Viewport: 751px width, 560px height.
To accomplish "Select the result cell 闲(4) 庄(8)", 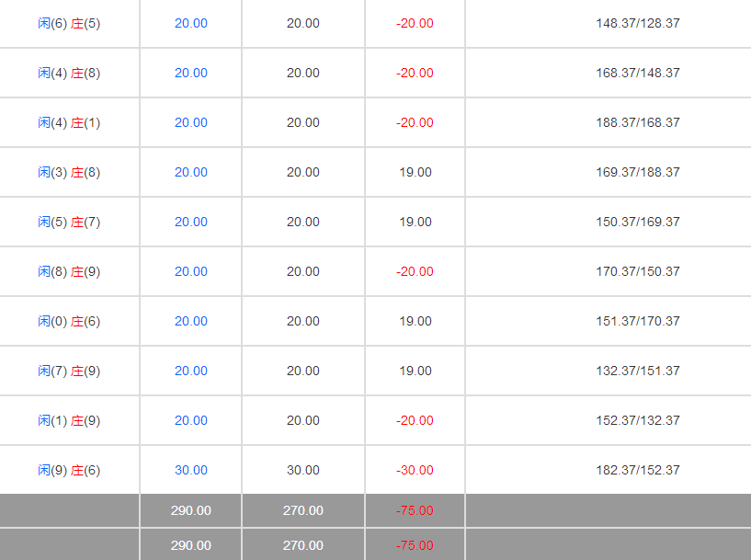I will point(69,73).
